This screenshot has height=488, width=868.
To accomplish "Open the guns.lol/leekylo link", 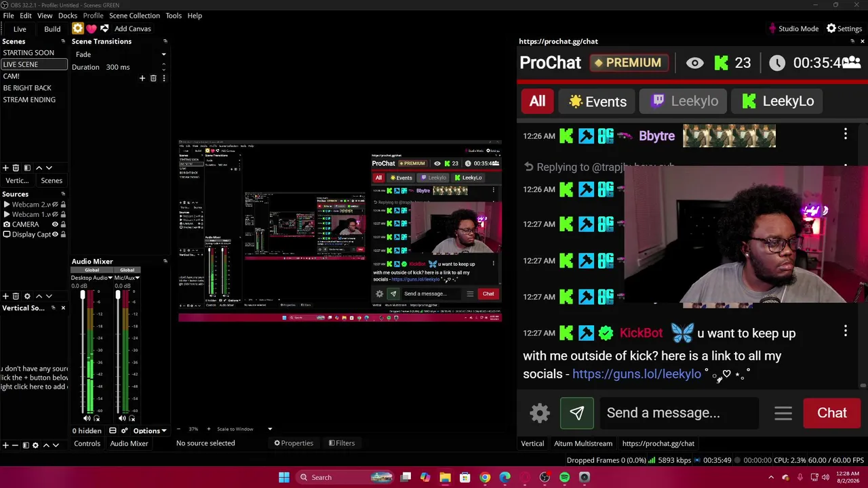I will click(x=637, y=374).
